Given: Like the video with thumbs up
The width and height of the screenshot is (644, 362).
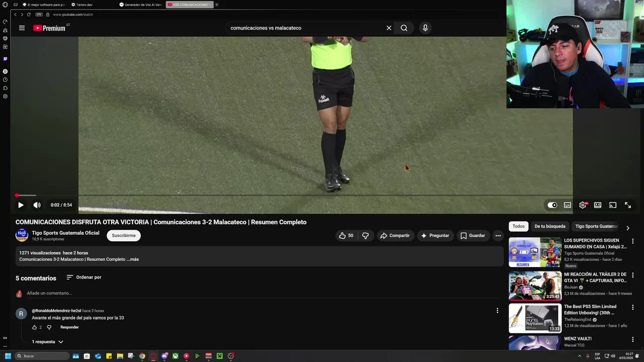Looking at the screenshot, I should [346, 235].
